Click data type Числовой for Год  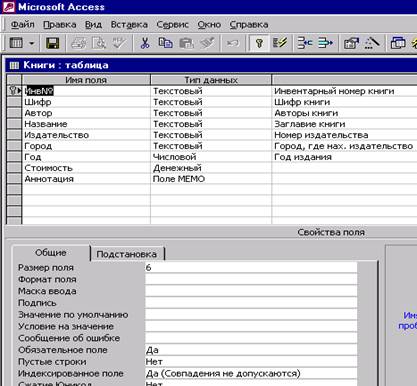211,157
